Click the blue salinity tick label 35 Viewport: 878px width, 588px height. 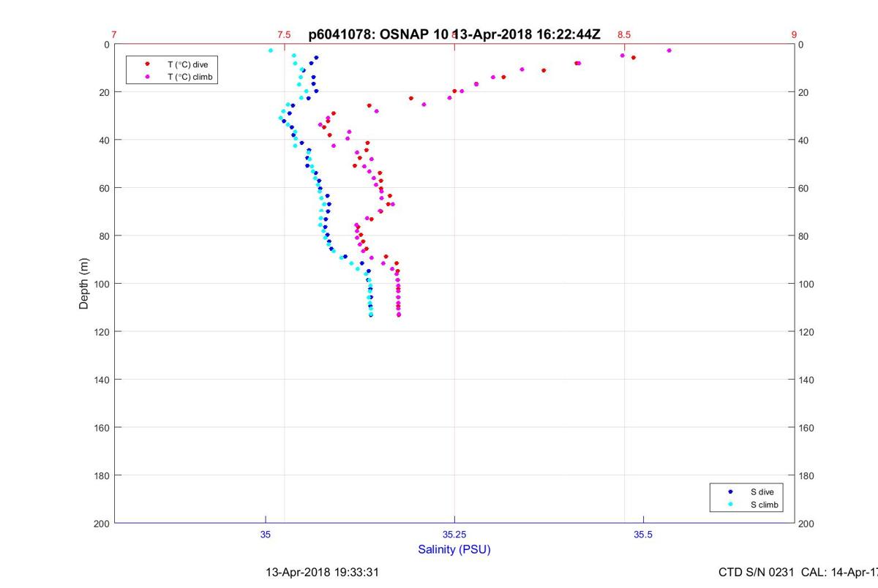click(x=266, y=535)
